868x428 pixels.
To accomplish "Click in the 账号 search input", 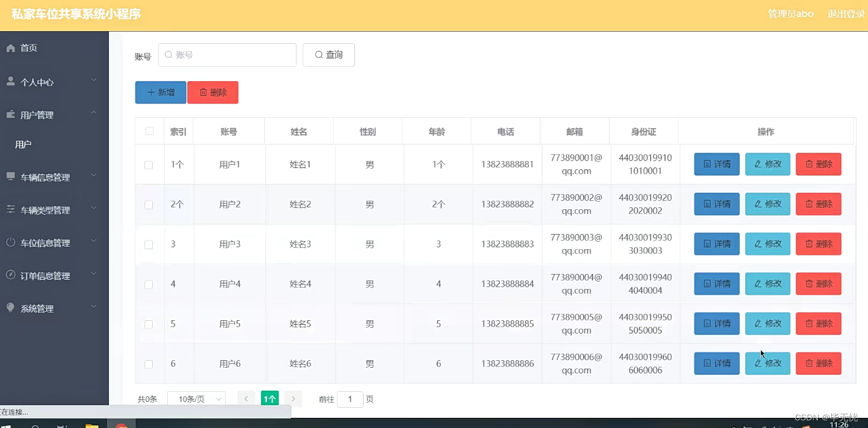I will click(227, 55).
